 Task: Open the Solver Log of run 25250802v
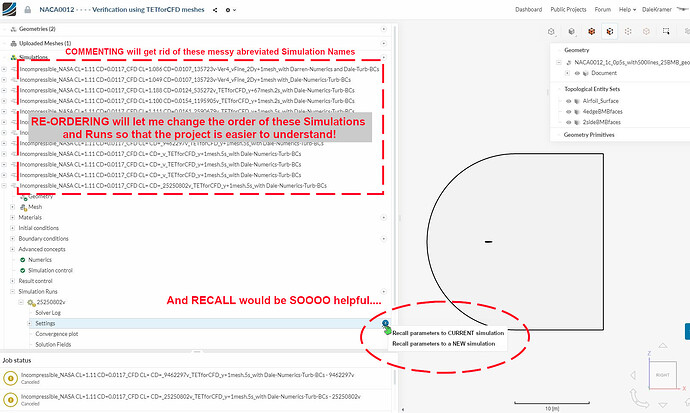tap(48, 313)
